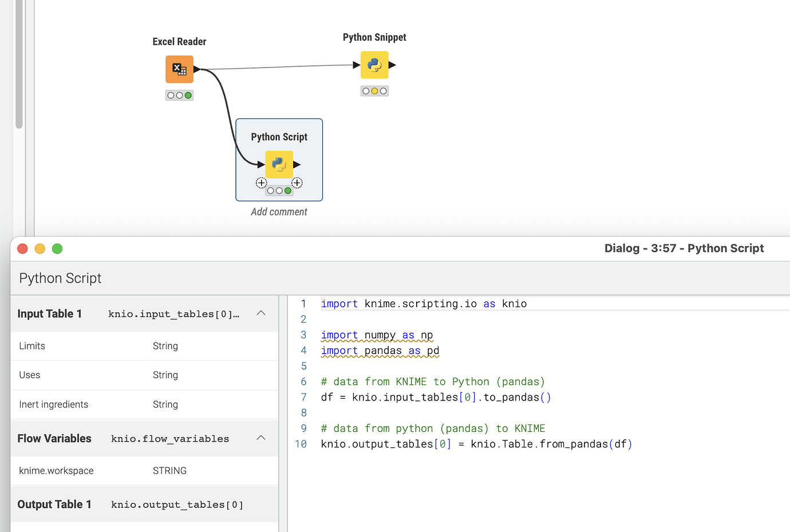Screen dimensions: 790x532
Task: Collapse the Input Table 1 section
Action: 261,313
